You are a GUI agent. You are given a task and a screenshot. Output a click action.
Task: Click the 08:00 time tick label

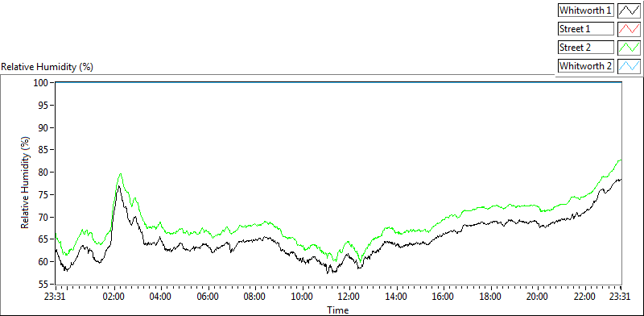[x=255, y=296]
